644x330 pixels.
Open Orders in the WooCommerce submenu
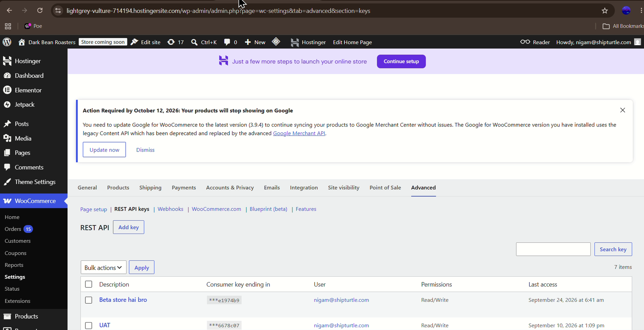[x=13, y=229]
